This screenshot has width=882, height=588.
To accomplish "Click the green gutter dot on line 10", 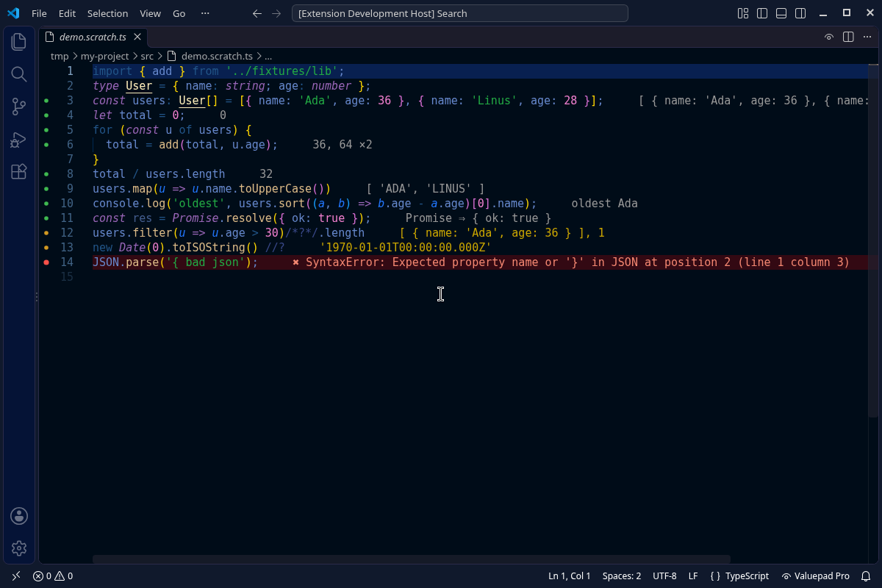I will (x=46, y=203).
